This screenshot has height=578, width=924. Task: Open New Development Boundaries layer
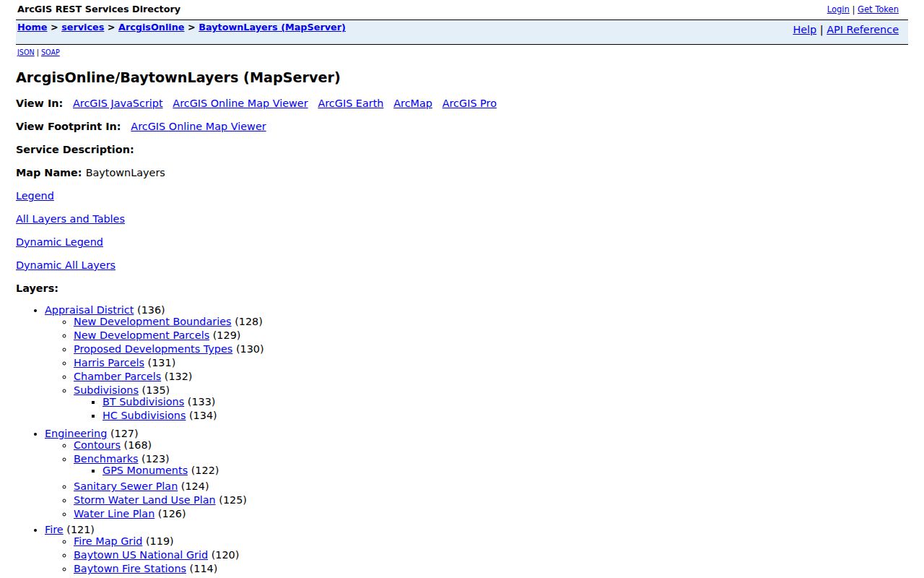[x=152, y=322]
